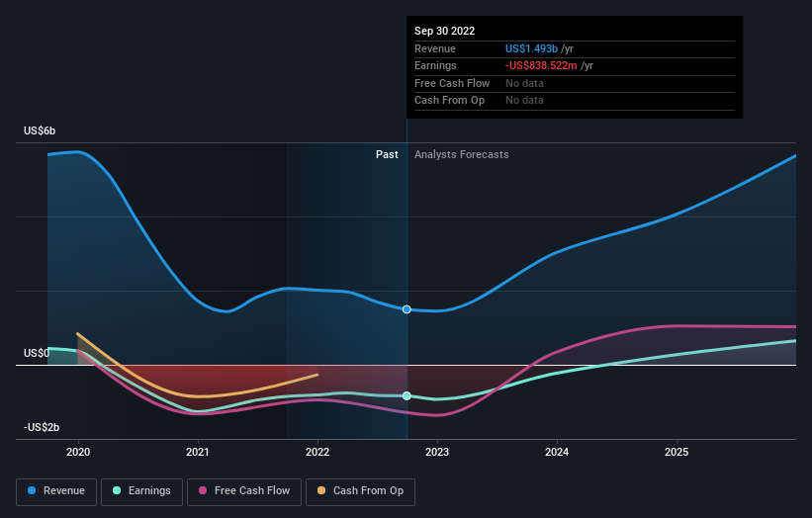This screenshot has height=518, width=812.
Task: Click the 2020 x-axis label
Action: (x=78, y=453)
